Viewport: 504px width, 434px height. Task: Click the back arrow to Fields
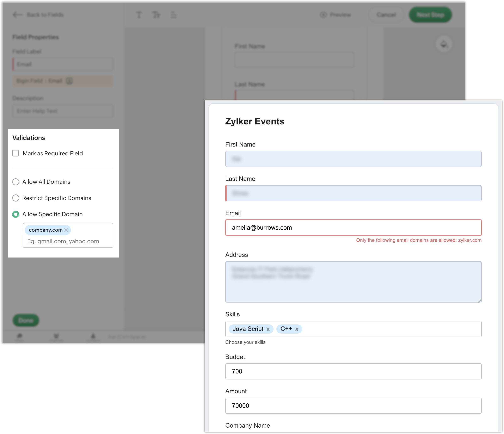(x=18, y=15)
